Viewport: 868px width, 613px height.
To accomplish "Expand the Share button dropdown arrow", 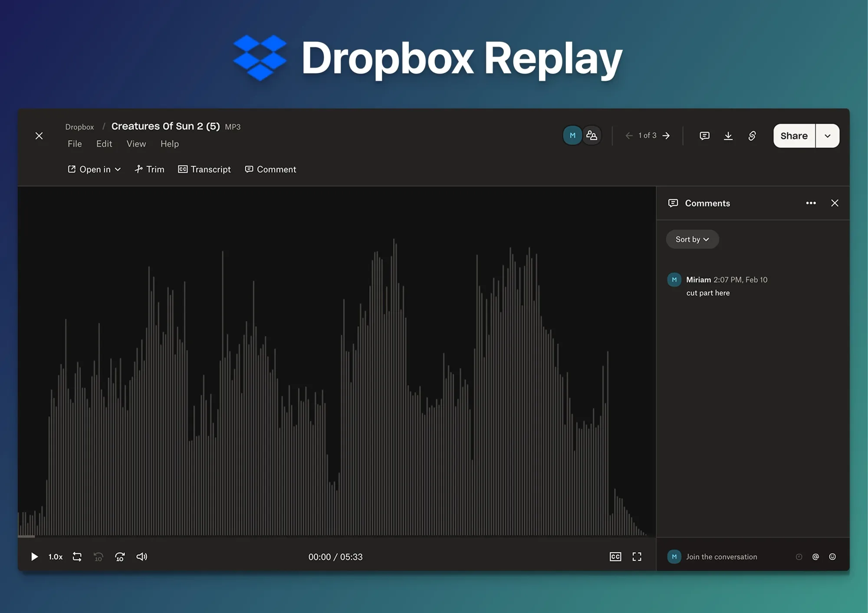I will 828,135.
